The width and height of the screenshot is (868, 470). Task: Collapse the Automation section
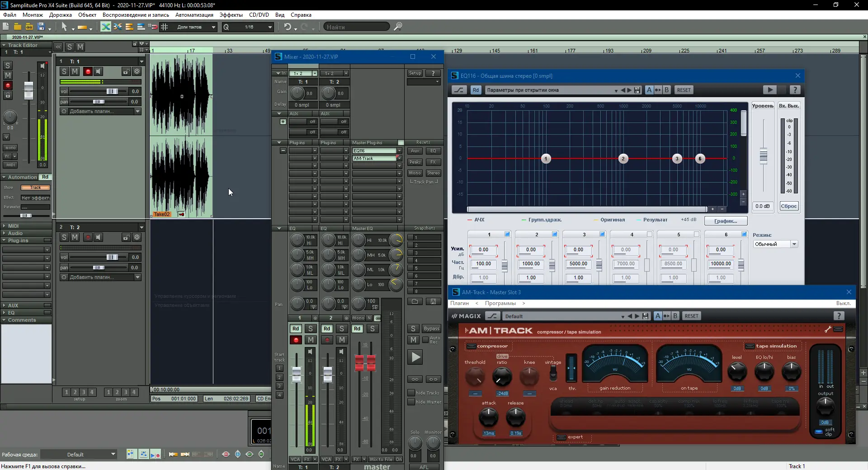[x=4, y=177]
